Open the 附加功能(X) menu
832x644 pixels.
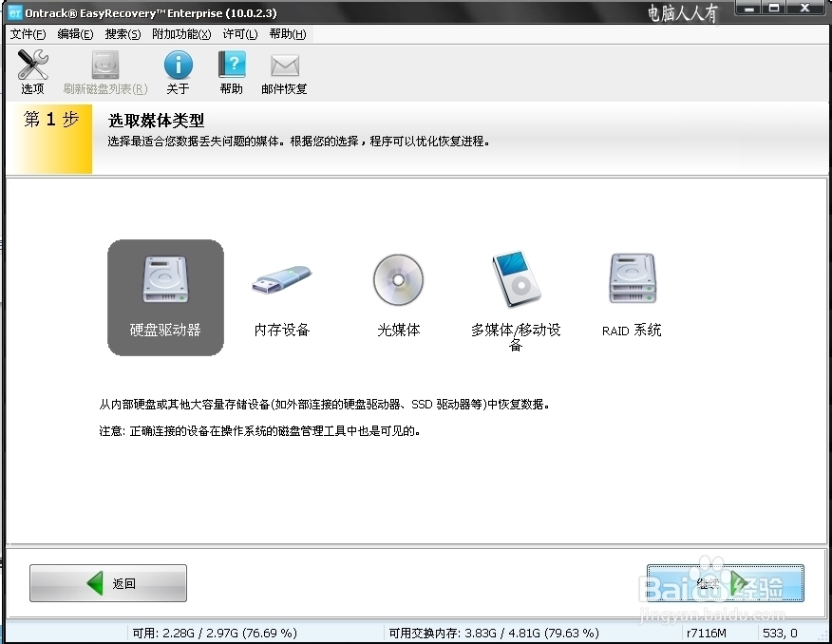tap(181, 34)
